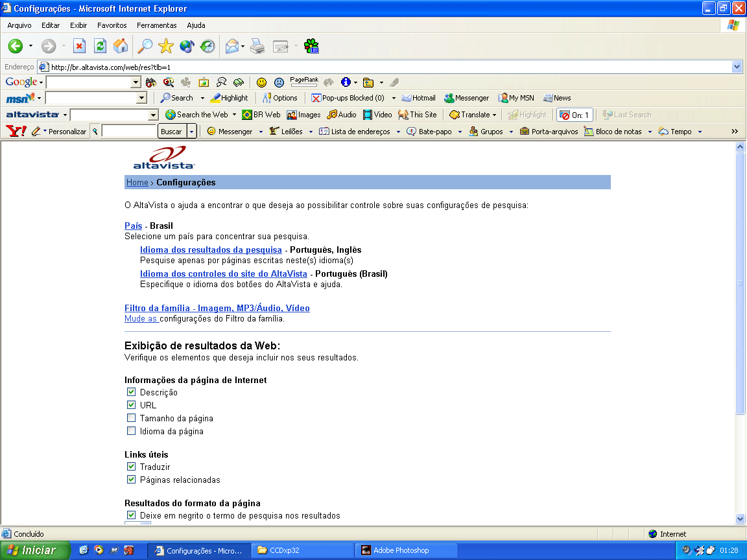Screen dimensions: 747x560
Task: Open the History clock pane
Action: (x=207, y=46)
